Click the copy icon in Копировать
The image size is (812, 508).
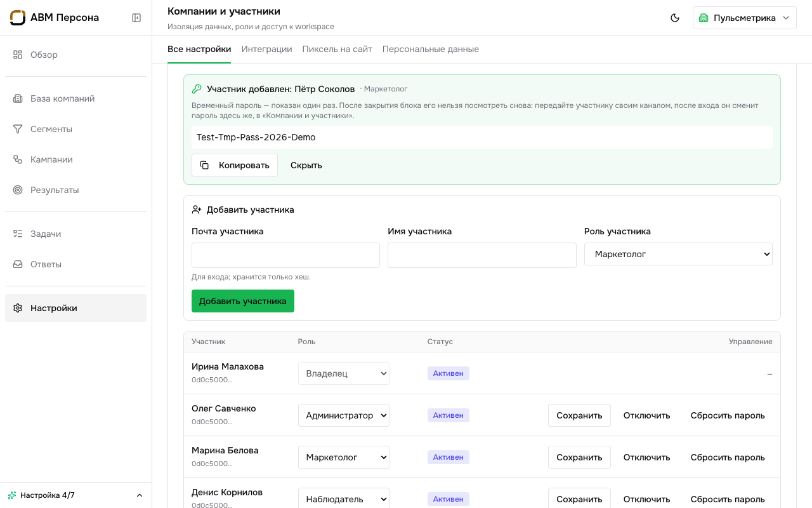pyautogui.click(x=204, y=165)
